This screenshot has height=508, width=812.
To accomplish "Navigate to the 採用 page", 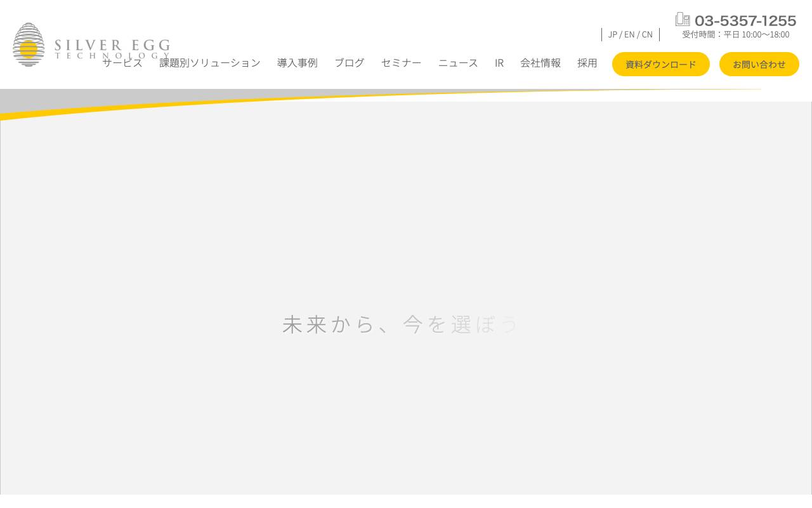I will point(587,62).
